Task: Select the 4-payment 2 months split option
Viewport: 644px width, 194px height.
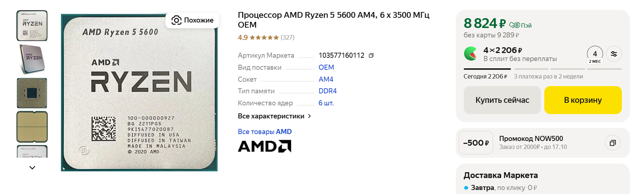Action: tap(595, 56)
